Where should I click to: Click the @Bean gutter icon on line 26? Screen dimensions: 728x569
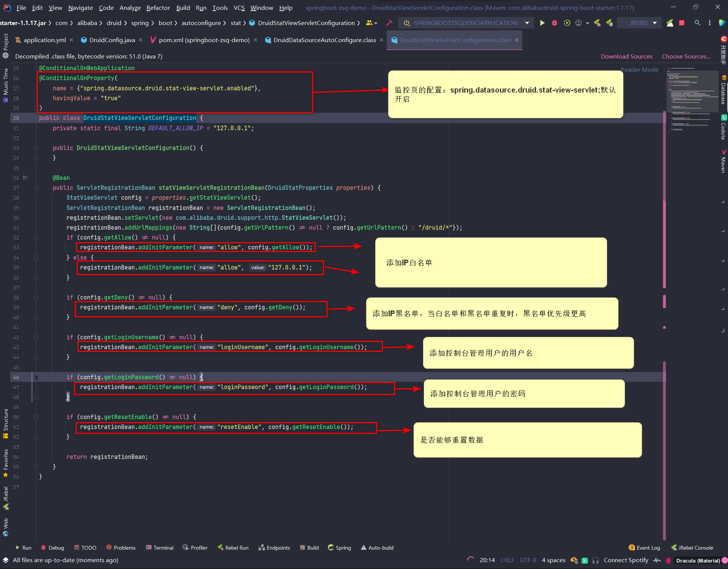25,178
